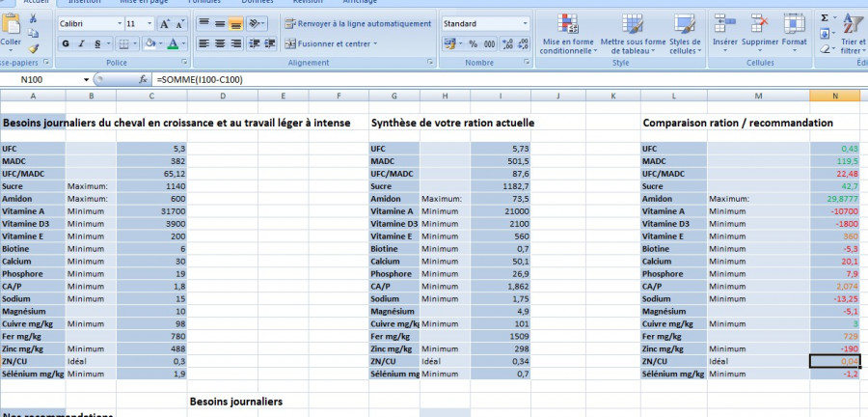Open Police dialog launcher

point(184,63)
